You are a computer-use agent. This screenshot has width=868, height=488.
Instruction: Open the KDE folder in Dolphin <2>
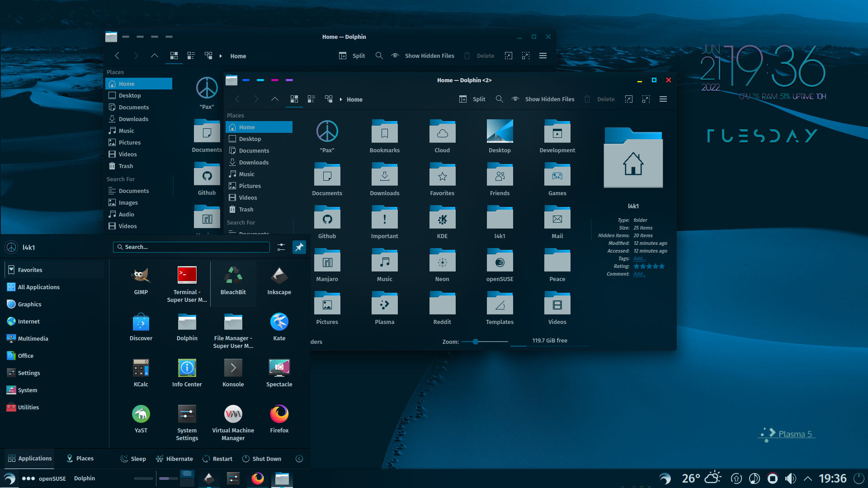coord(442,222)
